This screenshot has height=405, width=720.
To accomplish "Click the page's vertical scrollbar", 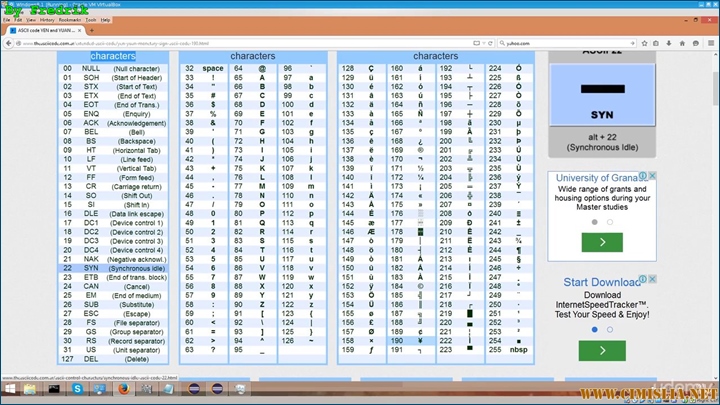I will pos(715,200).
